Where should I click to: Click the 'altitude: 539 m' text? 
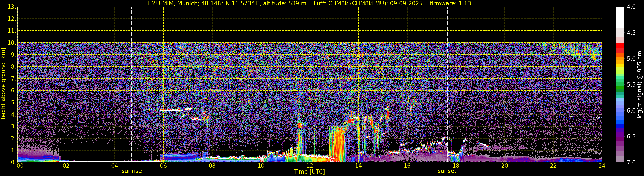[285, 3]
